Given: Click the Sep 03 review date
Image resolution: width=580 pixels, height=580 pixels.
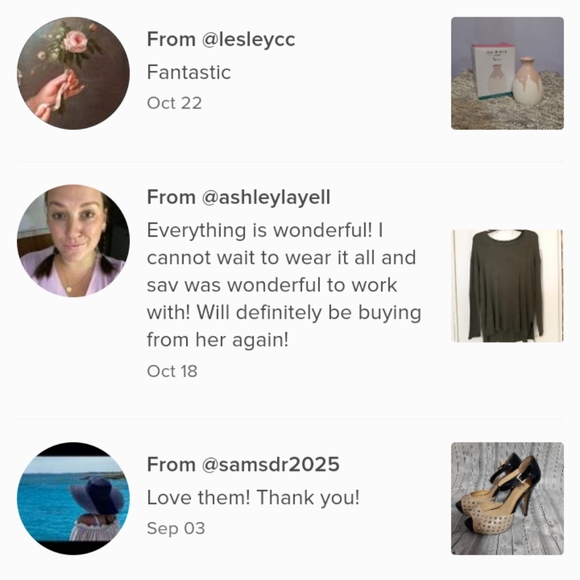Looking at the screenshot, I should [x=176, y=528].
